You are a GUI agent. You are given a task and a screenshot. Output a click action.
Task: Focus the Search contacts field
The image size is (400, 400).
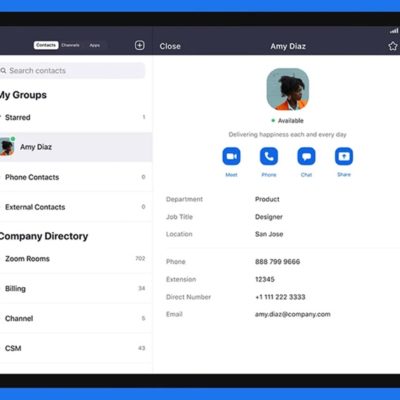point(72,71)
